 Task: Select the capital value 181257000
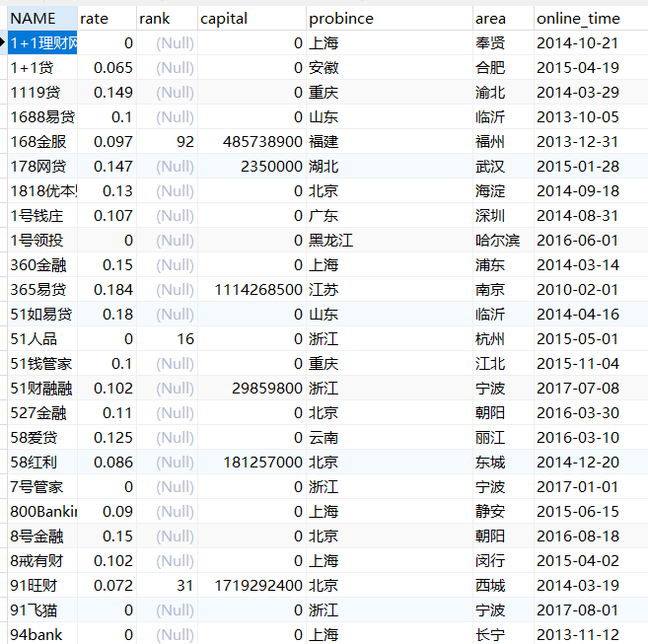pyautogui.click(x=262, y=463)
